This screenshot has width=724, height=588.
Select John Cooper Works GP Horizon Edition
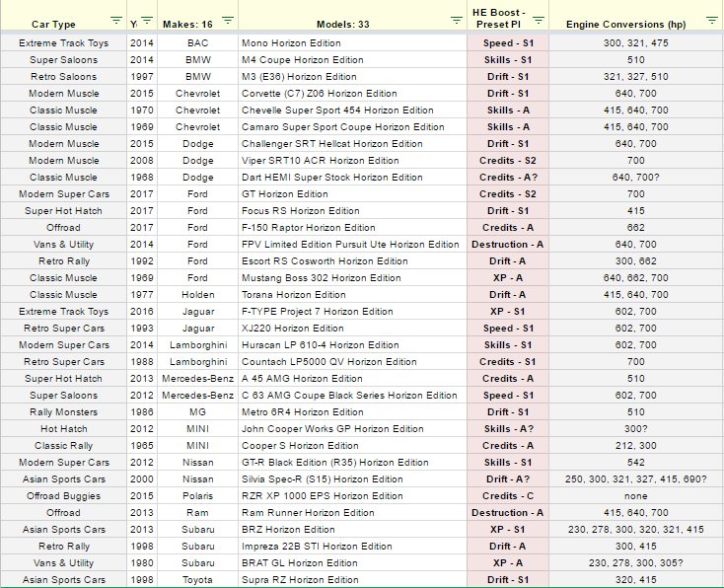(x=352, y=429)
